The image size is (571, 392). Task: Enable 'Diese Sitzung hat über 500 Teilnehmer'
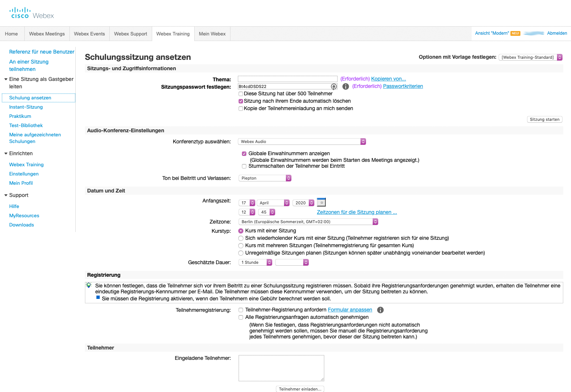[x=241, y=94]
